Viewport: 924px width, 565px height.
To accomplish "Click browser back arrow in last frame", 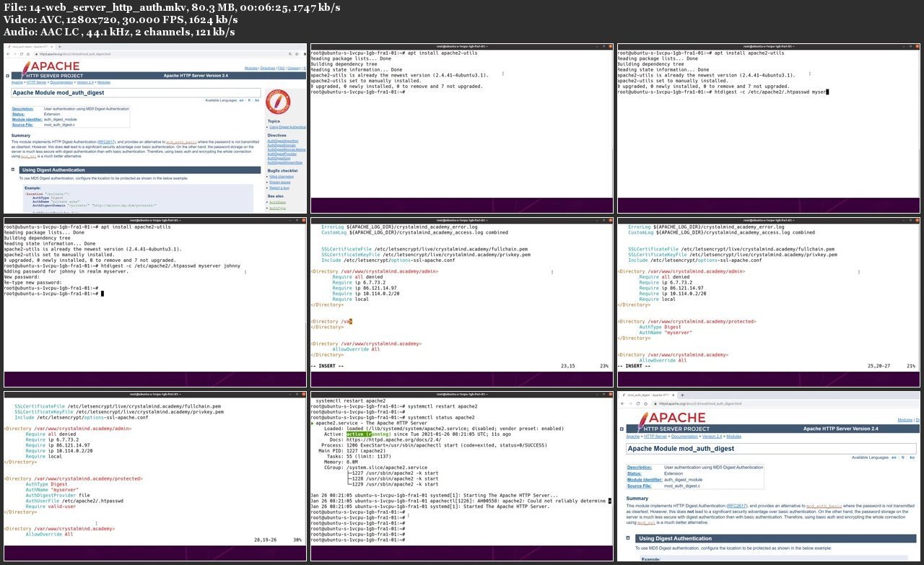I will [x=622, y=403].
